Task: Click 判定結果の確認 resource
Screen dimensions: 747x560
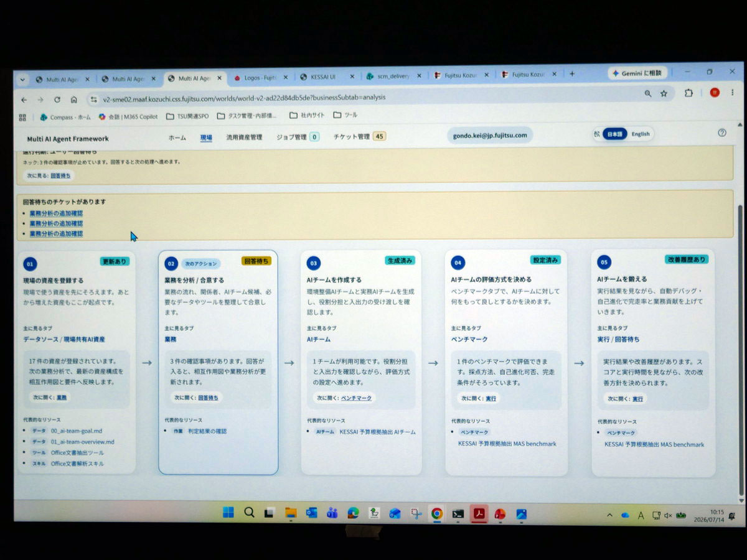Action: [x=207, y=431]
